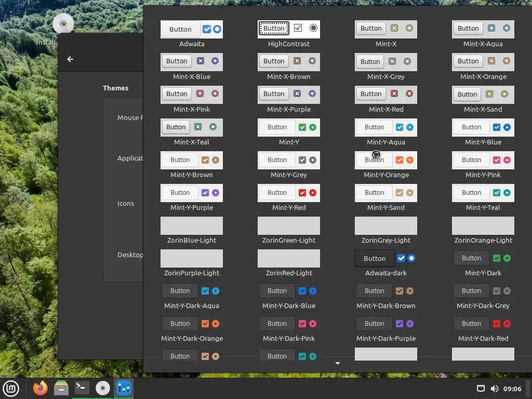
Task: Choose the Mint-X-Aqua theme
Action: coord(483,34)
